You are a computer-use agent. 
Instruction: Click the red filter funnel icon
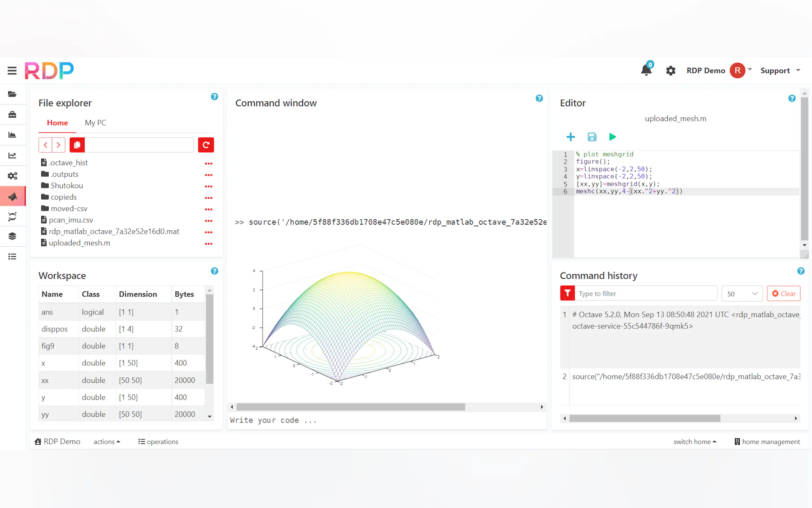pyautogui.click(x=567, y=293)
